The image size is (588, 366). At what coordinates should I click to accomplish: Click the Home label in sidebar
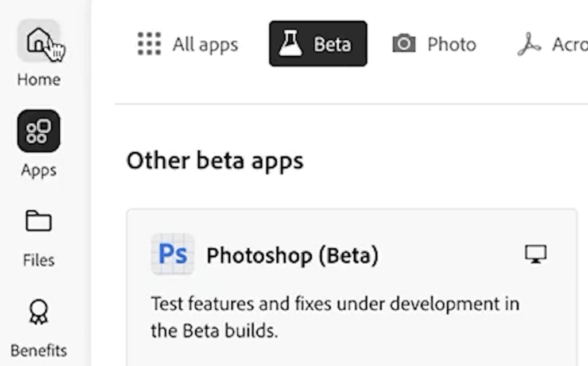coord(38,79)
